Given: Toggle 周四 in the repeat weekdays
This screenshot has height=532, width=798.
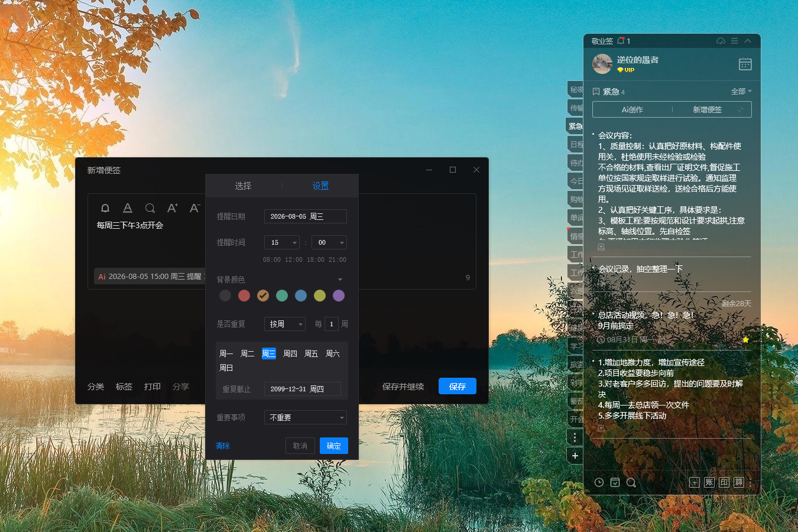Looking at the screenshot, I should point(290,353).
